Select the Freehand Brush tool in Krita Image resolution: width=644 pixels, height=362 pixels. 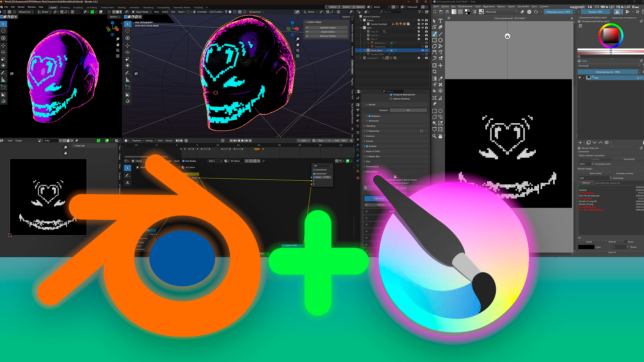click(x=434, y=34)
